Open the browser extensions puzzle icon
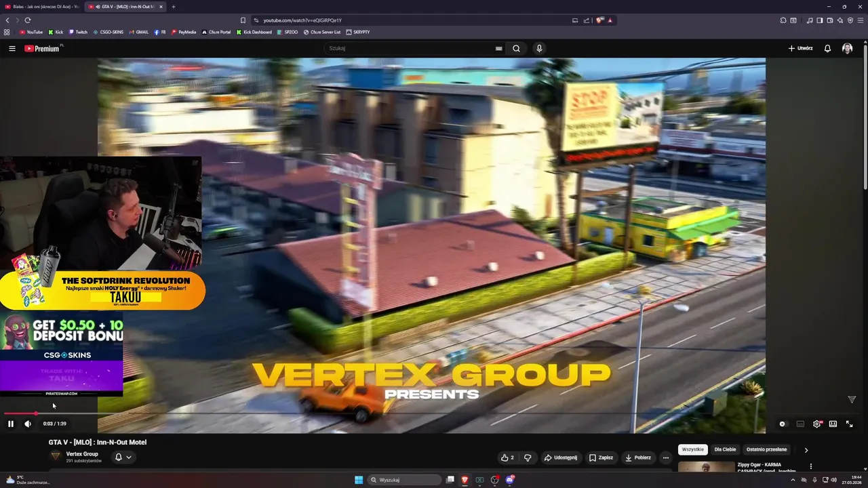 pos(783,20)
